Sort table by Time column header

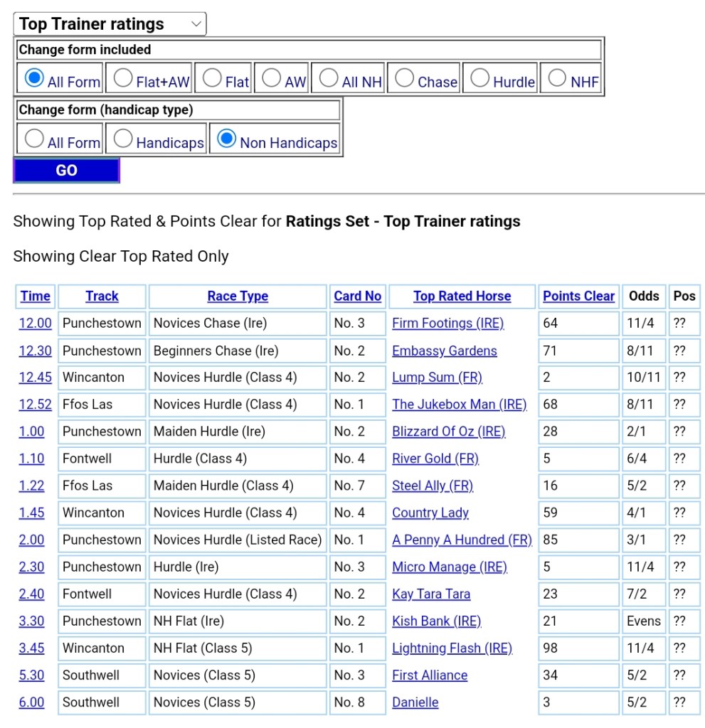pyautogui.click(x=36, y=296)
